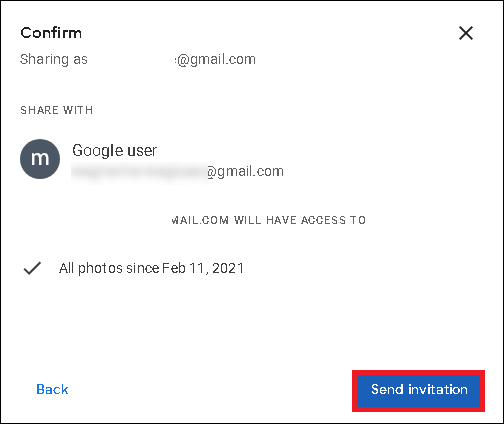Click the 'Confirm' dialog title
The width and height of the screenshot is (504, 424).
pos(51,33)
